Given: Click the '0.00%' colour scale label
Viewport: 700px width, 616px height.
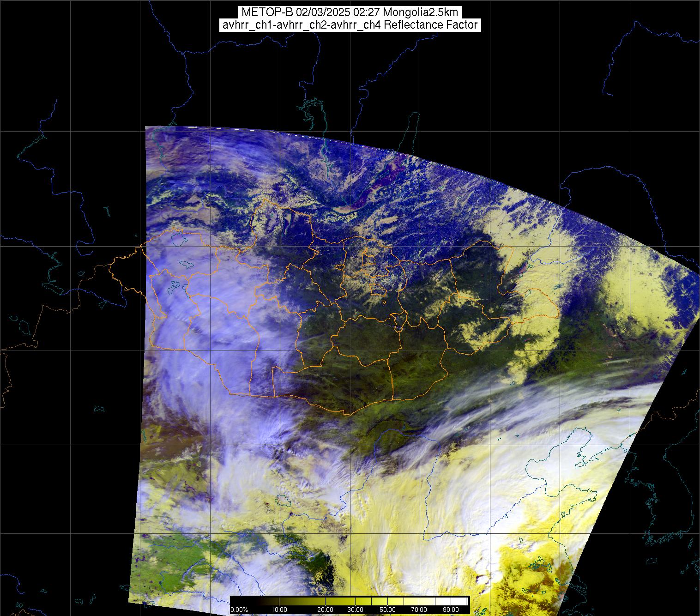Looking at the screenshot, I should coord(239,610).
